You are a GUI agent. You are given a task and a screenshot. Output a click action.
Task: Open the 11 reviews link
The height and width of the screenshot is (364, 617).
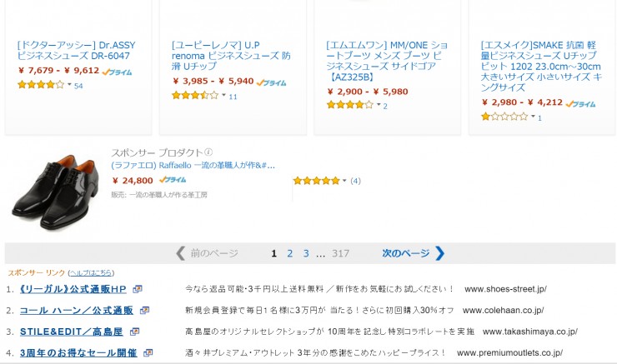click(x=233, y=97)
